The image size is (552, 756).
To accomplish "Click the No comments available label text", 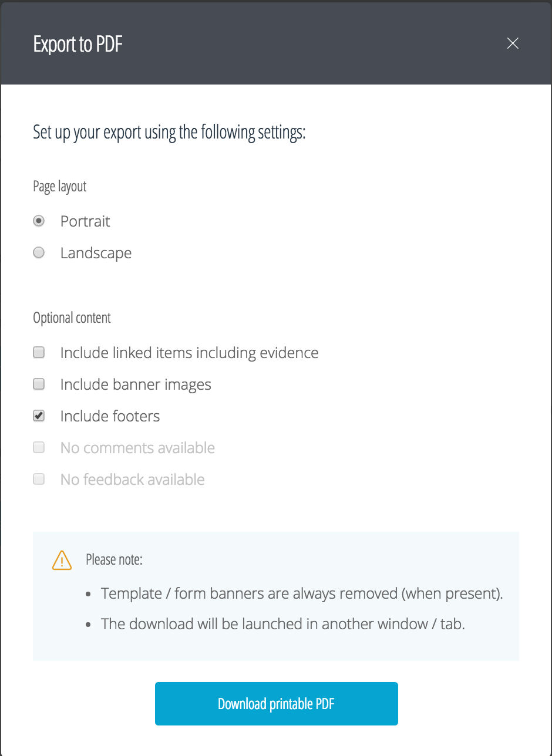I will click(x=137, y=448).
